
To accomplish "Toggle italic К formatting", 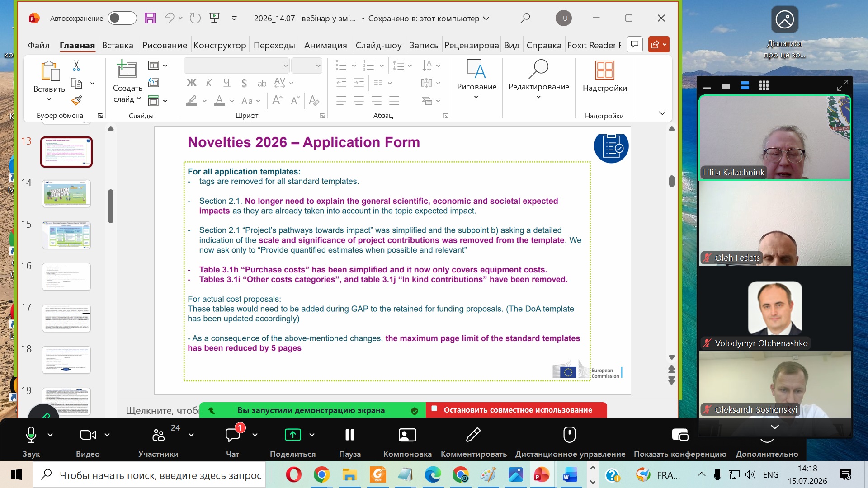I will pyautogui.click(x=209, y=83).
